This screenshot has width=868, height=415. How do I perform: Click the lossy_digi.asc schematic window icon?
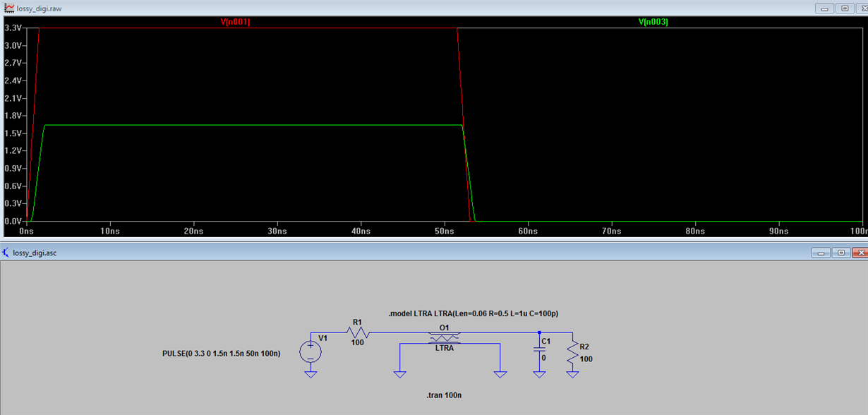click(7, 252)
